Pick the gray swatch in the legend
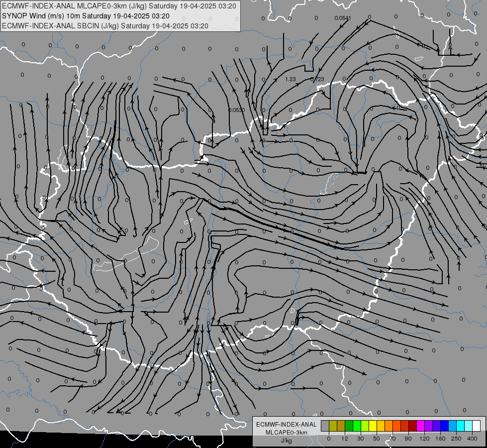The width and height of the screenshot is (487, 448). click(325, 426)
